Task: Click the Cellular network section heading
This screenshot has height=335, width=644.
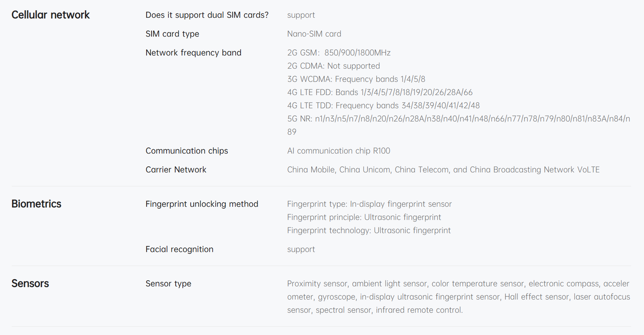Action: (x=51, y=15)
